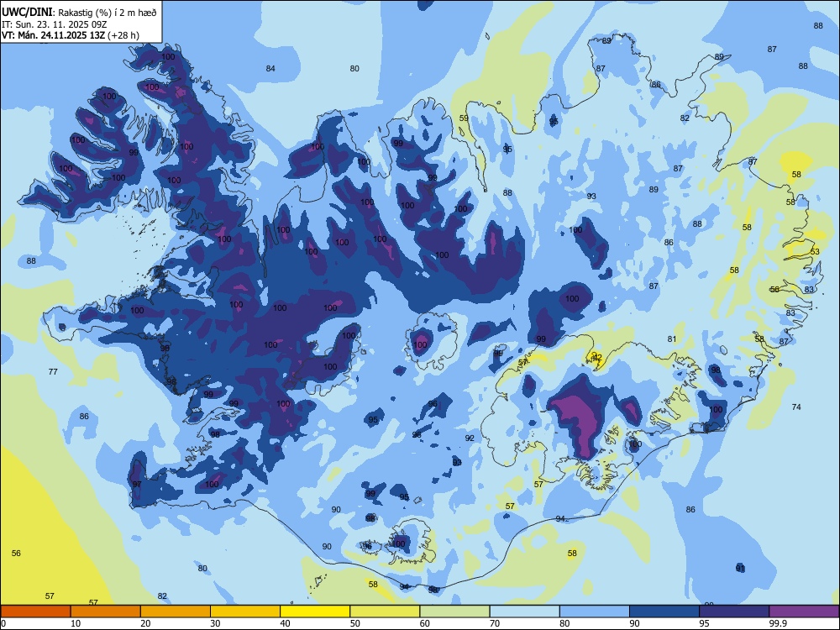Image resolution: width=840 pixels, height=630 pixels.
Task: Click the 'IT: Sun. 23. 11. 2025 09Z' line
Action: [x=55, y=24]
